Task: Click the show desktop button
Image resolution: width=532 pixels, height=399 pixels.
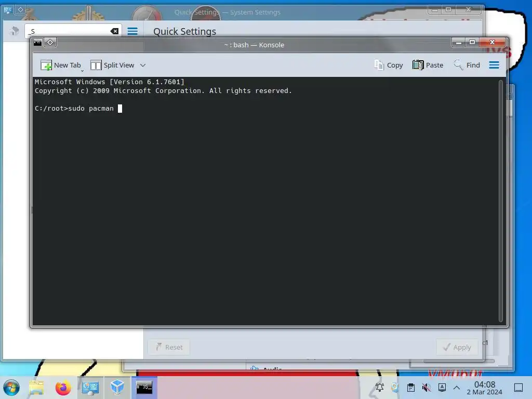Action: pos(518,388)
